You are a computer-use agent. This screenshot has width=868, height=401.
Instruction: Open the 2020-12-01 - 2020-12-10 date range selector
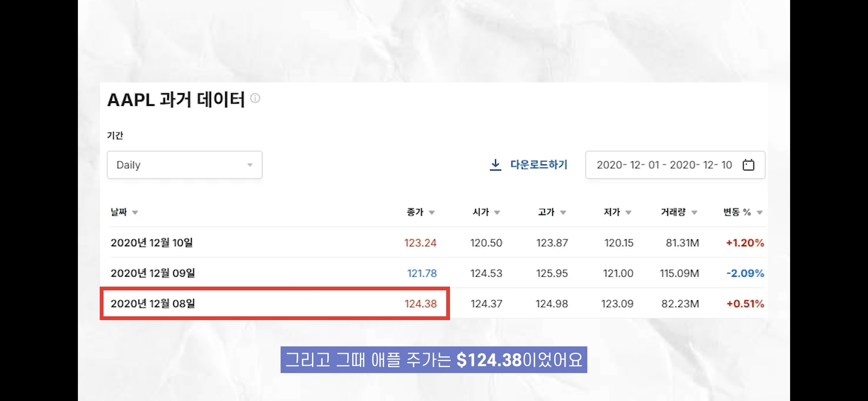[664, 164]
